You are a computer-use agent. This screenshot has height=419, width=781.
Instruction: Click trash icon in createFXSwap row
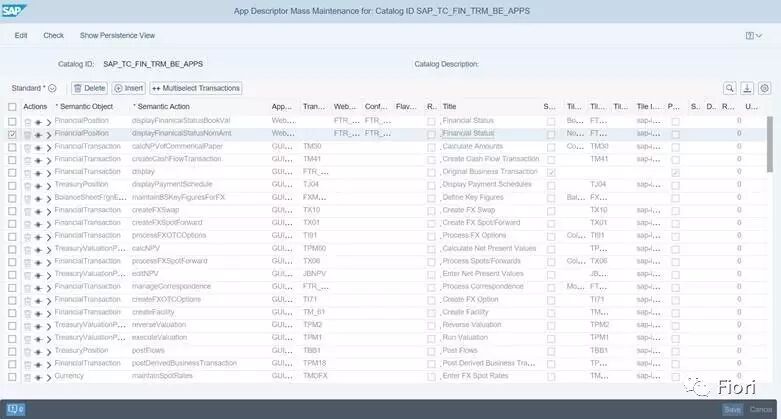28,212
